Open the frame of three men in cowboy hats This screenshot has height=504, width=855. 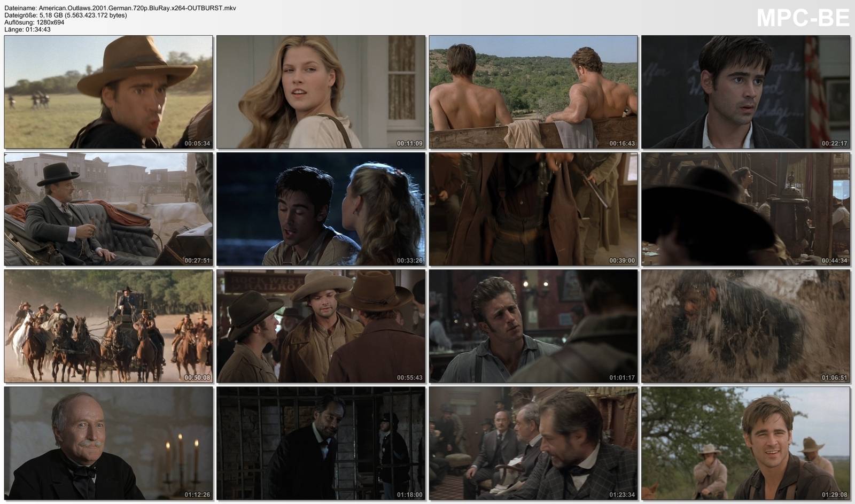click(x=321, y=326)
